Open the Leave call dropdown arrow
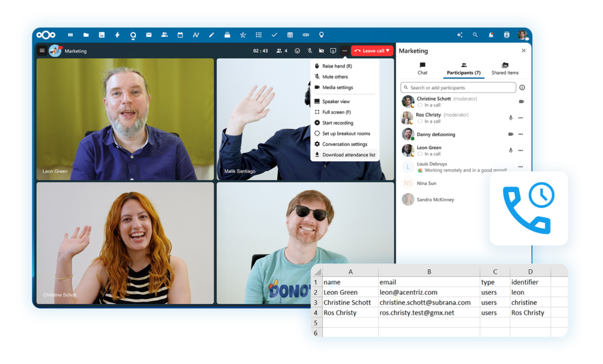 387,51
